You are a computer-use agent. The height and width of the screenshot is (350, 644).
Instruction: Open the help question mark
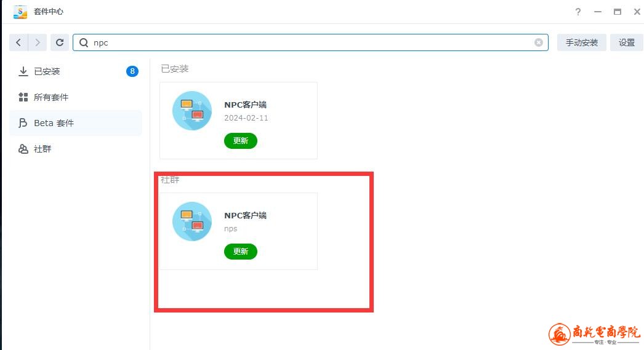[x=578, y=12]
